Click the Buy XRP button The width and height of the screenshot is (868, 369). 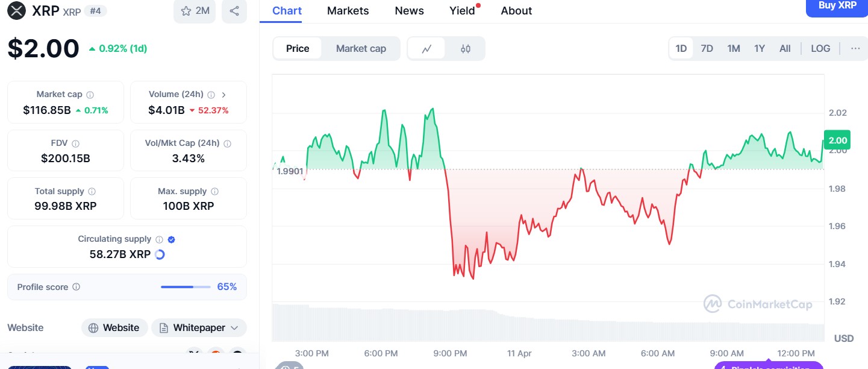pos(837,6)
